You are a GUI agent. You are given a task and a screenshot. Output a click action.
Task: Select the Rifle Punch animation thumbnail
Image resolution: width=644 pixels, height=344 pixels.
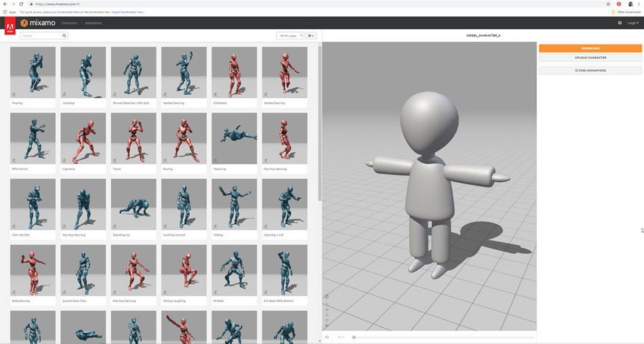33,138
